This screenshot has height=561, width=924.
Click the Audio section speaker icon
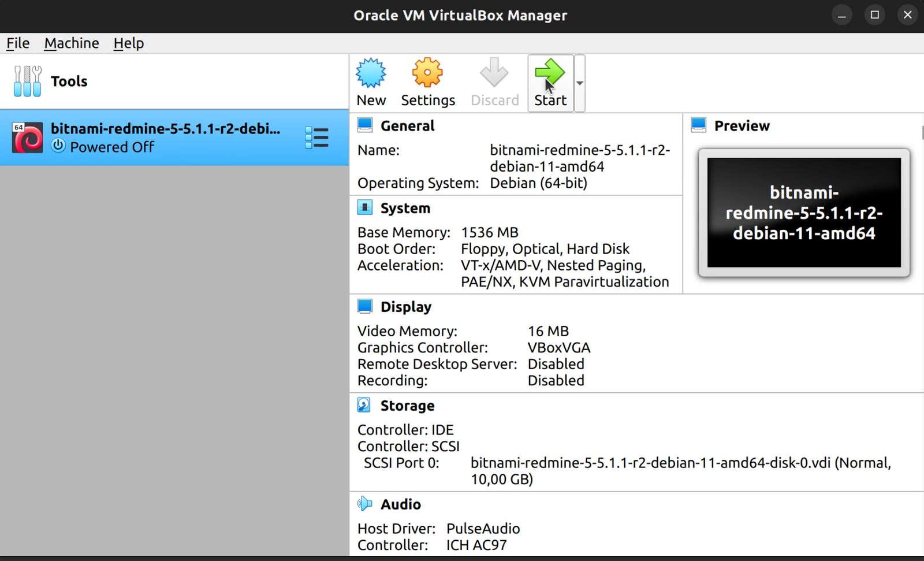point(364,503)
